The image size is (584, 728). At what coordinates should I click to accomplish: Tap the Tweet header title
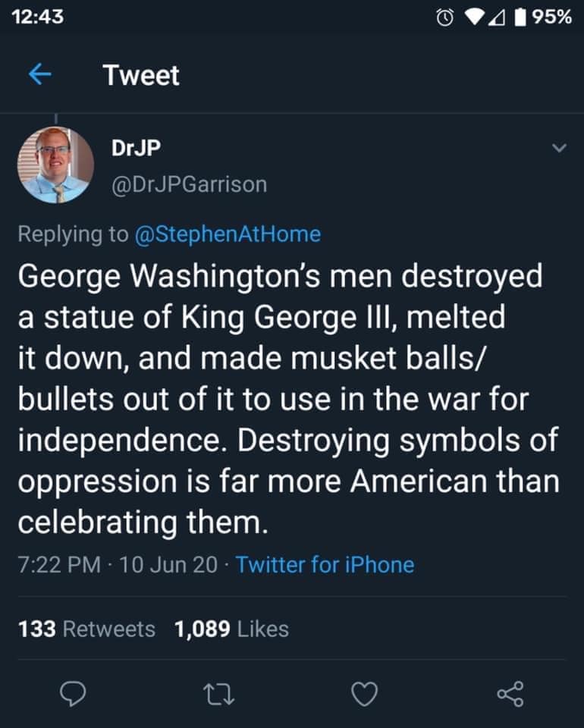pyautogui.click(x=141, y=75)
